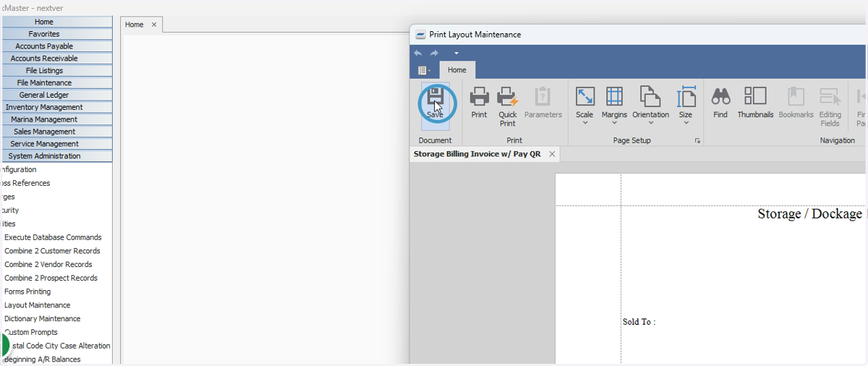Open the Bookmarks panel

(796, 103)
